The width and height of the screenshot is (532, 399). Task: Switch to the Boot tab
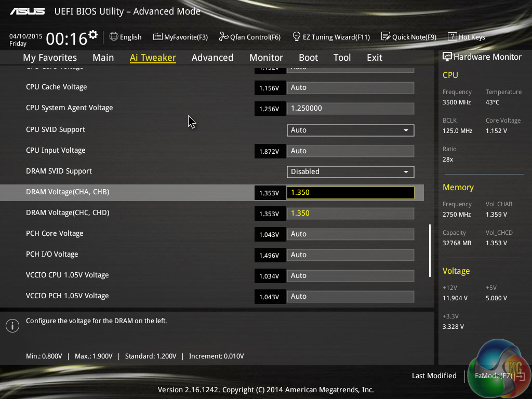coord(309,57)
